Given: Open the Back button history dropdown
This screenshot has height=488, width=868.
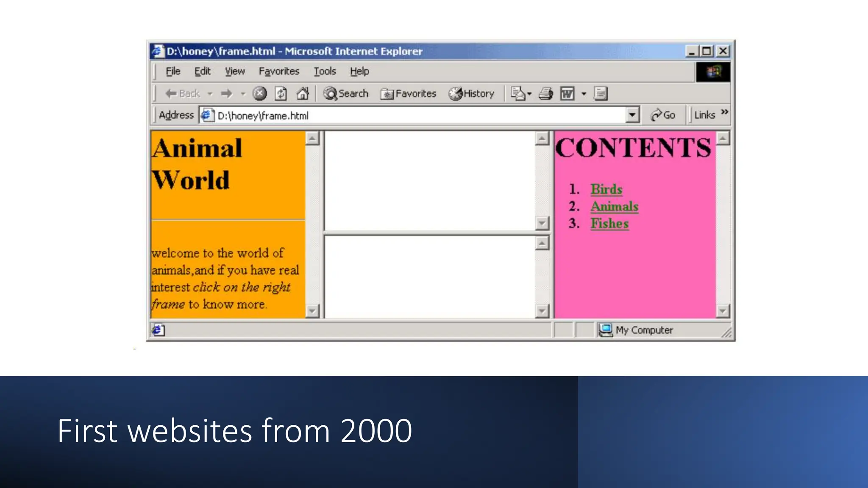Looking at the screenshot, I should 210,94.
